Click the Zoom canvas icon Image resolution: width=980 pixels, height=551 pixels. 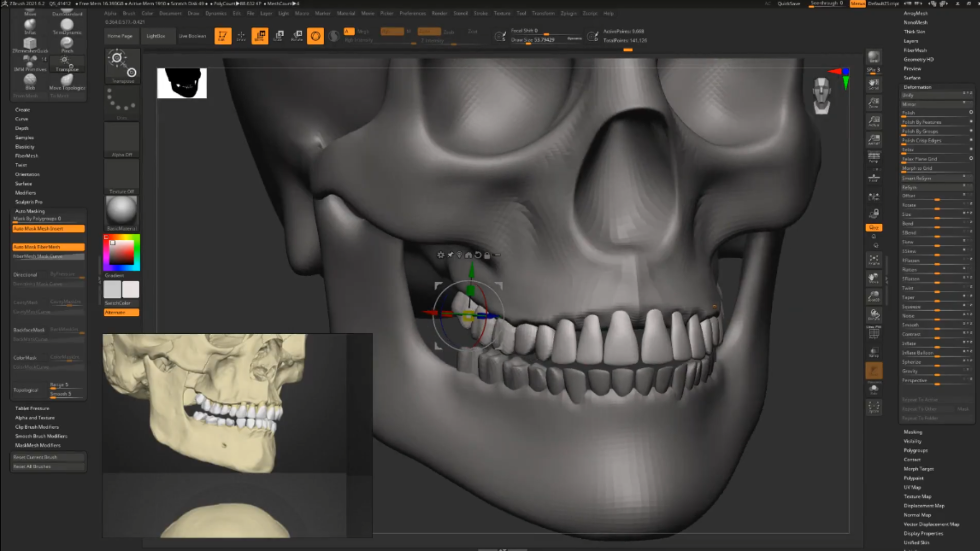[874, 103]
